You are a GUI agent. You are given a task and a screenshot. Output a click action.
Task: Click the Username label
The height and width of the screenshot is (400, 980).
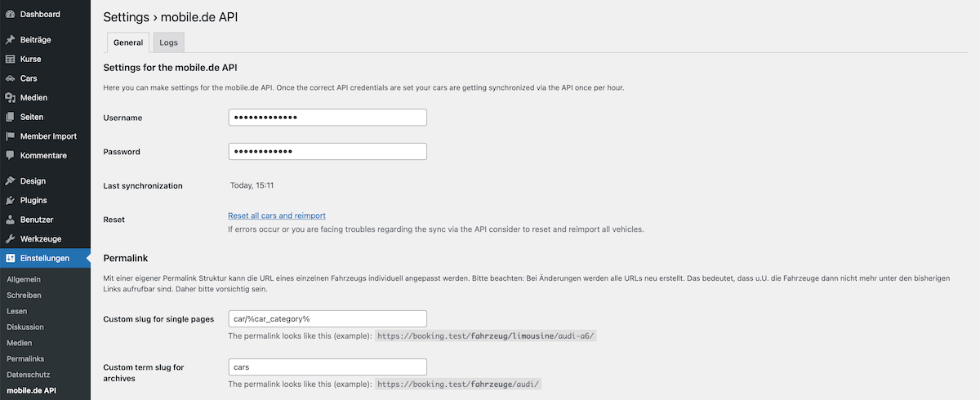point(123,118)
